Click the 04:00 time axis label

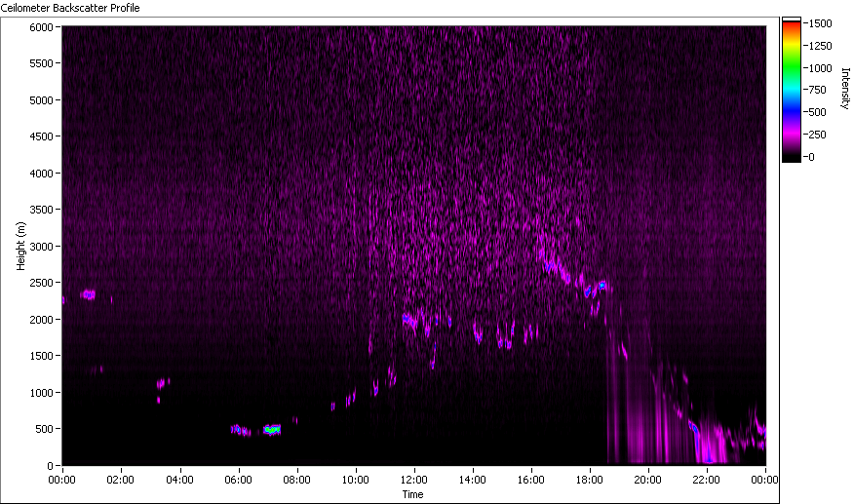pos(179,480)
